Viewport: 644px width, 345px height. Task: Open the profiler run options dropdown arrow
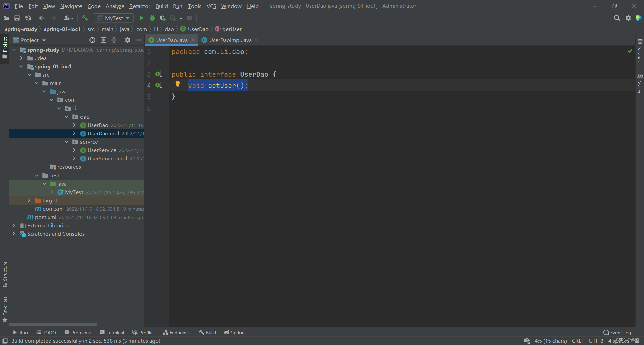pyautogui.click(x=181, y=18)
